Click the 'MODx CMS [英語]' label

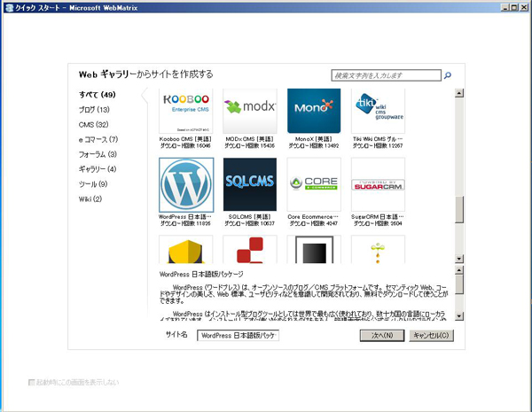coord(250,139)
